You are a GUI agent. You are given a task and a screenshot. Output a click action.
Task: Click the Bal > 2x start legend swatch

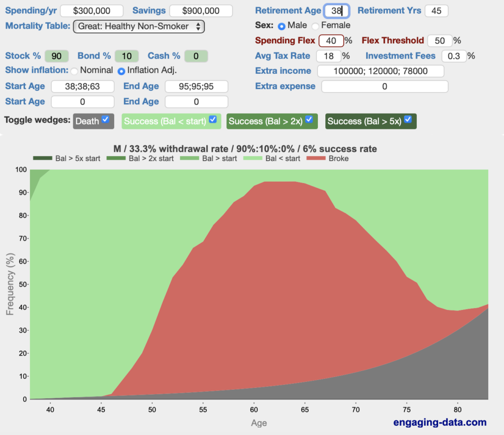click(x=116, y=158)
